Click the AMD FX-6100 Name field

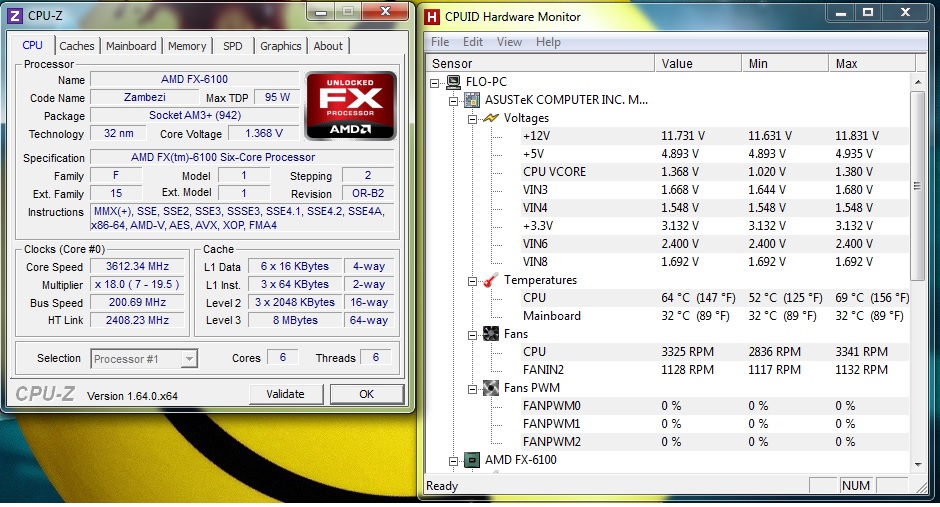point(194,79)
